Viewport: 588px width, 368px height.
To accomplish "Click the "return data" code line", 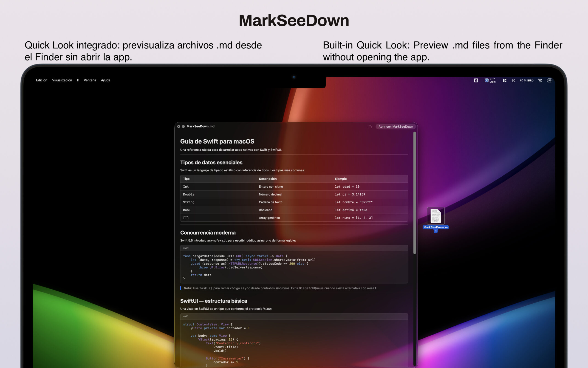I will pos(201,275).
